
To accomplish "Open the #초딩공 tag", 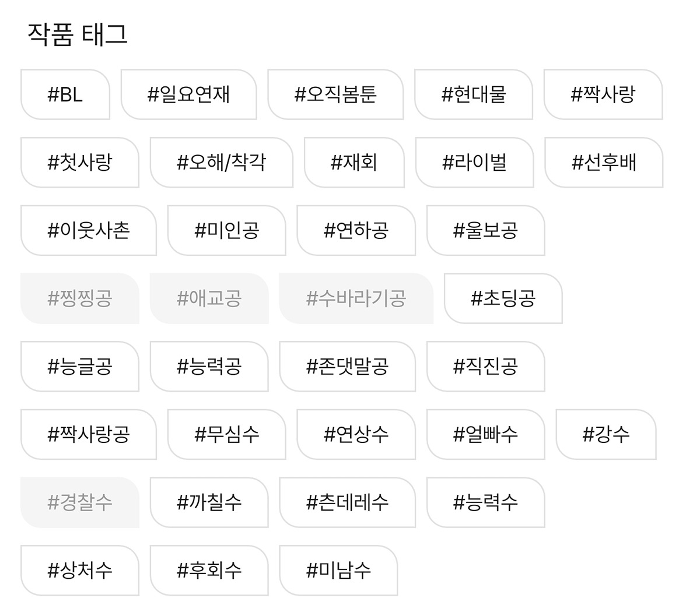I will [503, 298].
